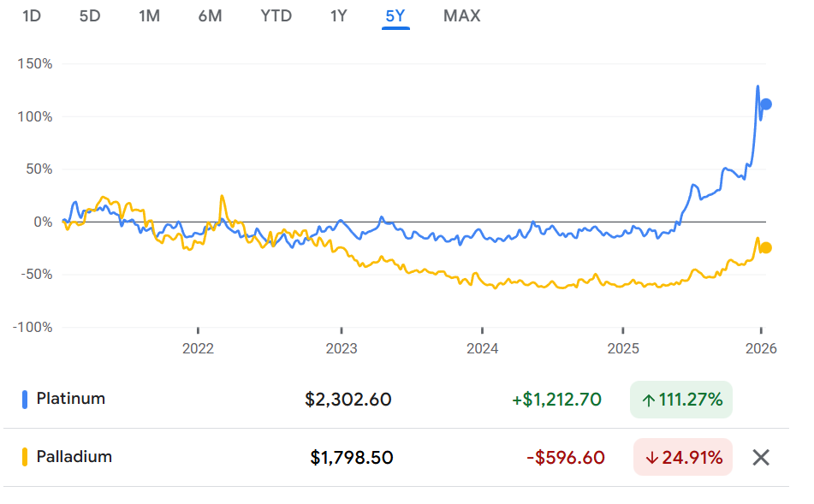Open the Platinum name link

tap(71, 399)
